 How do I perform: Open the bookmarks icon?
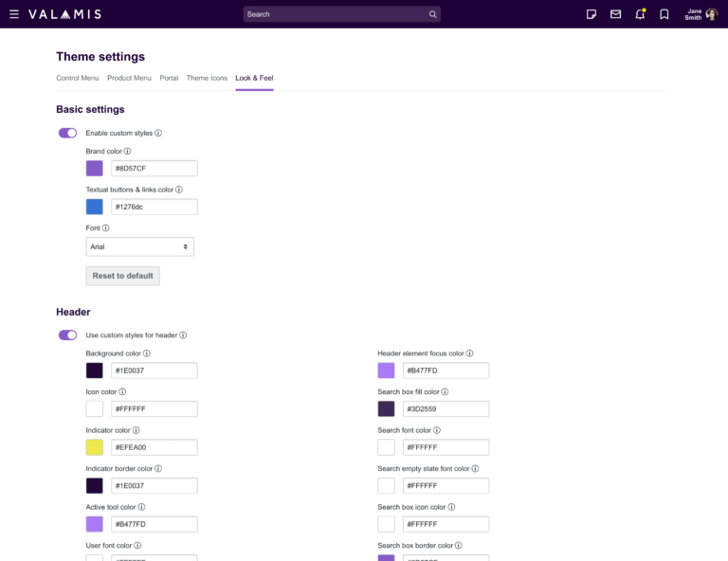click(664, 14)
